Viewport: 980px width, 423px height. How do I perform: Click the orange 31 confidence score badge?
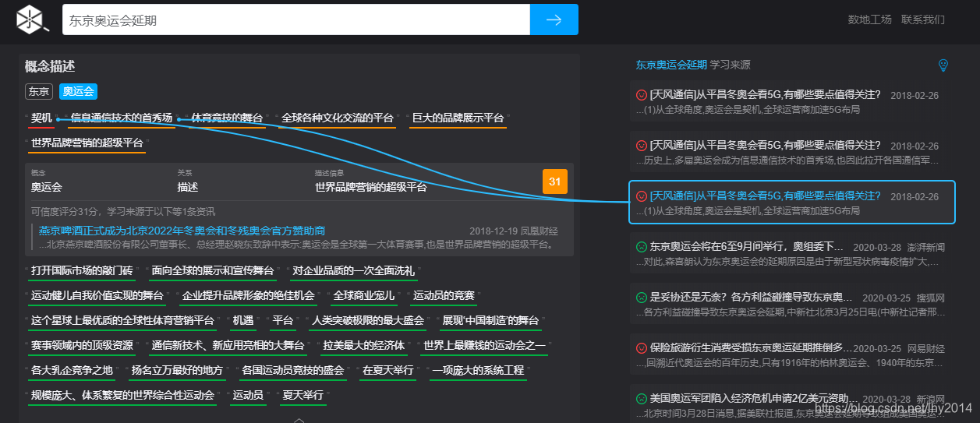[x=554, y=182]
